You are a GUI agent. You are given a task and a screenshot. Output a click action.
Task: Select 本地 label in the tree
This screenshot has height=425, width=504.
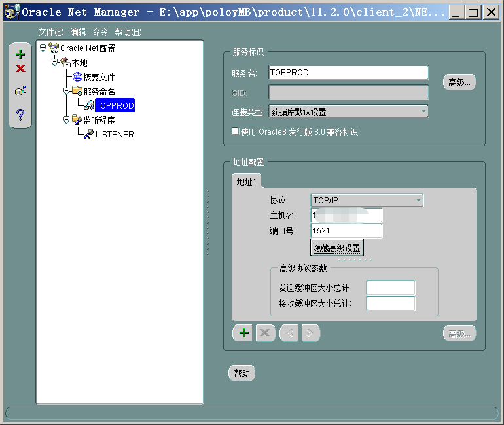(79, 63)
